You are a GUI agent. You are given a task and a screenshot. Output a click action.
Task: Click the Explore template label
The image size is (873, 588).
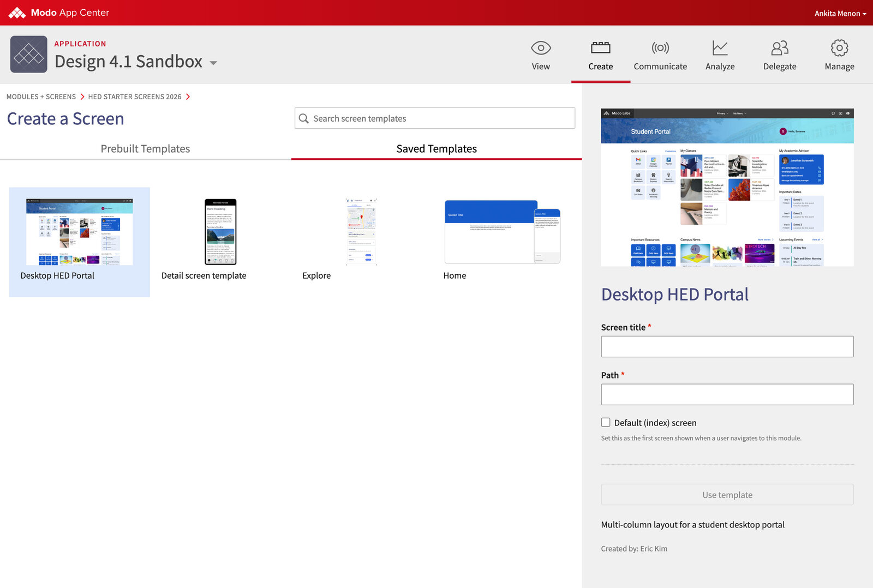[x=316, y=275]
